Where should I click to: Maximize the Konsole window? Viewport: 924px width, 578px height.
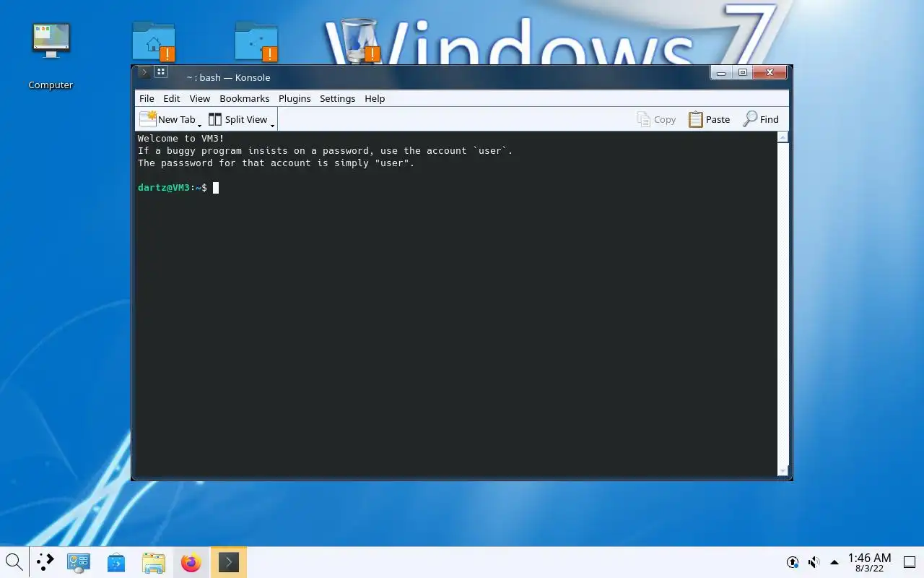point(742,73)
